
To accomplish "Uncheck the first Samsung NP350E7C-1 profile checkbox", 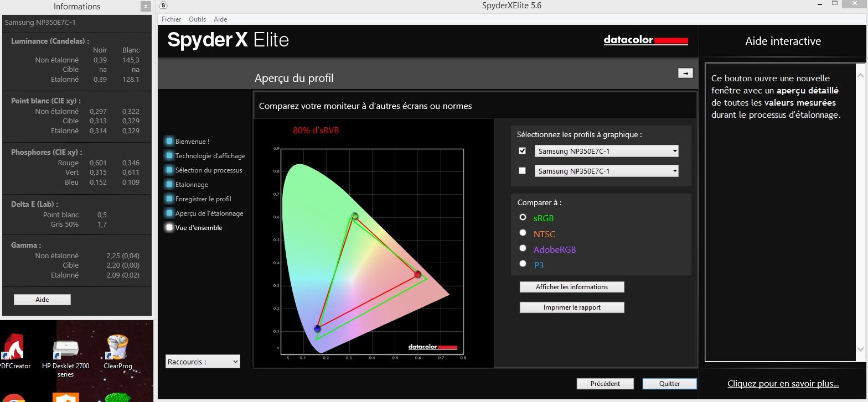I will pyautogui.click(x=522, y=151).
